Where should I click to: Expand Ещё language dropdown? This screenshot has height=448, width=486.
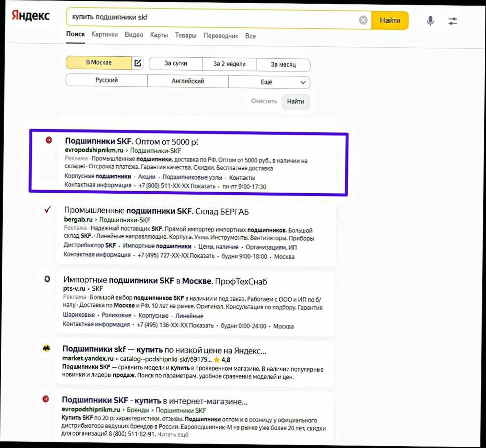269,82
